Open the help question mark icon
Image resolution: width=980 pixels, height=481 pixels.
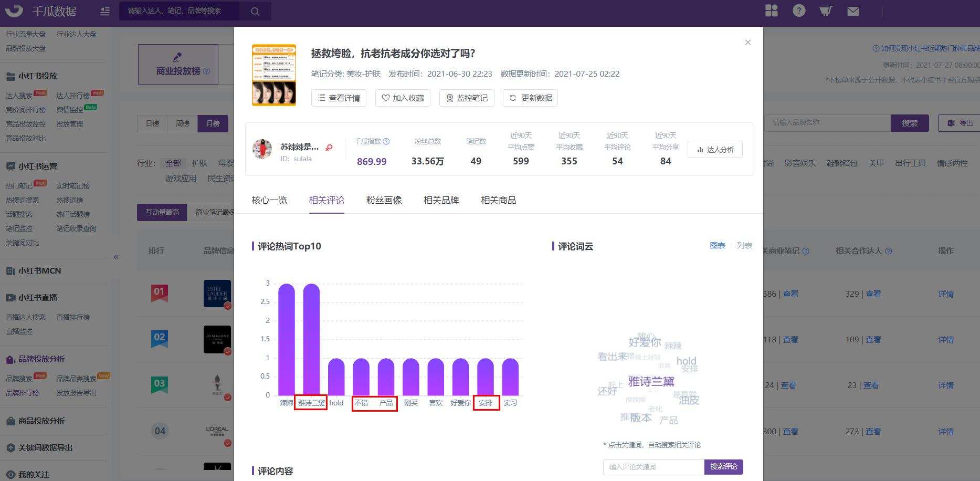click(798, 11)
